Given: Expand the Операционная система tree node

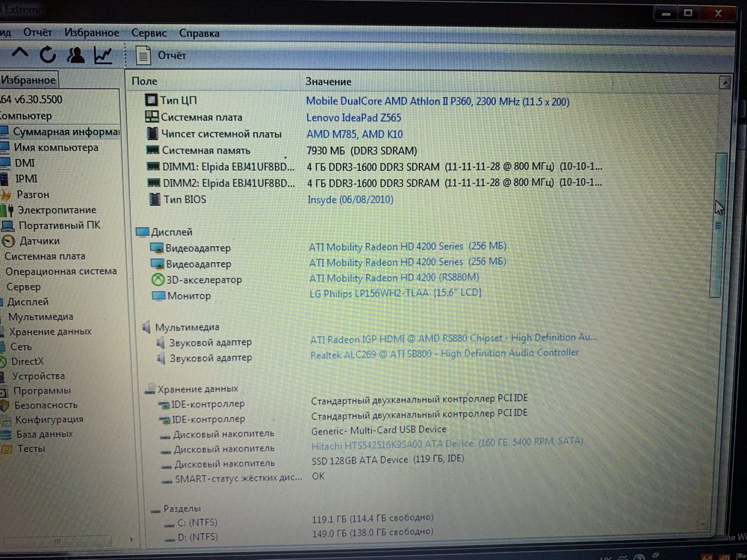Looking at the screenshot, I should click(61, 271).
